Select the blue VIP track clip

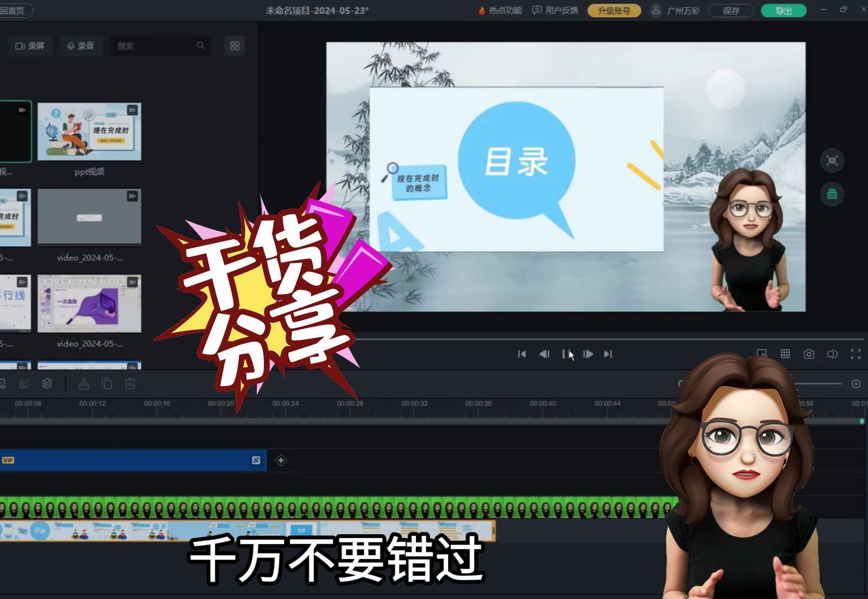click(133, 460)
